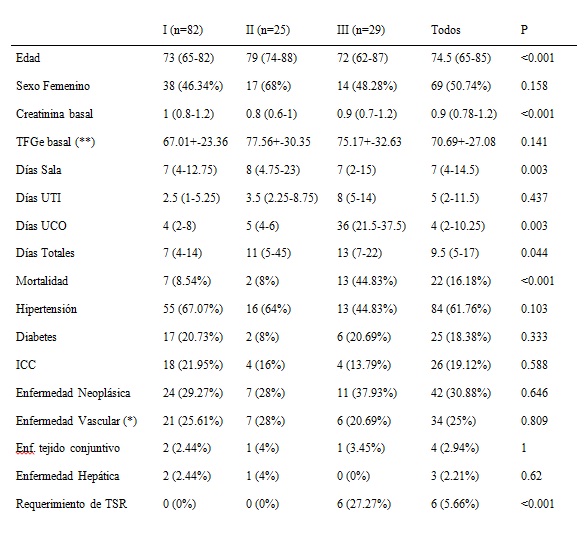Image resolution: width=587 pixels, height=541 pixels.
Task: Select the "Hipertensión" row label
Action: tap(46, 309)
